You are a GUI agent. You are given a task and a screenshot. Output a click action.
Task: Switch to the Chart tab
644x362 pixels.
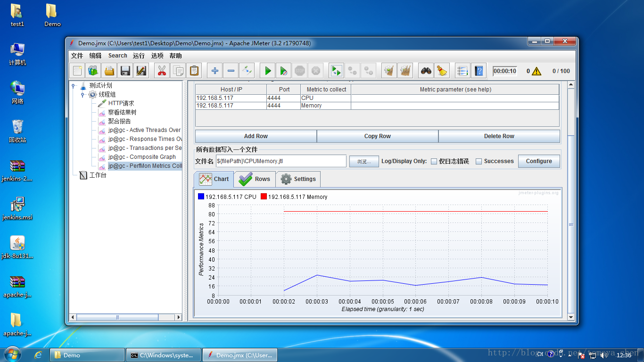click(214, 179)
